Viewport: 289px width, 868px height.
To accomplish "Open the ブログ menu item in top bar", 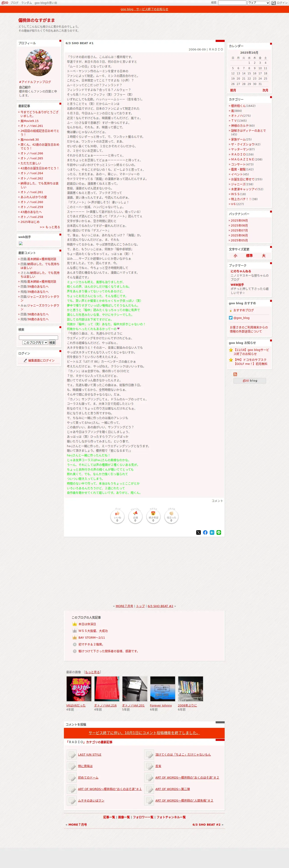I will pos(14,3).
